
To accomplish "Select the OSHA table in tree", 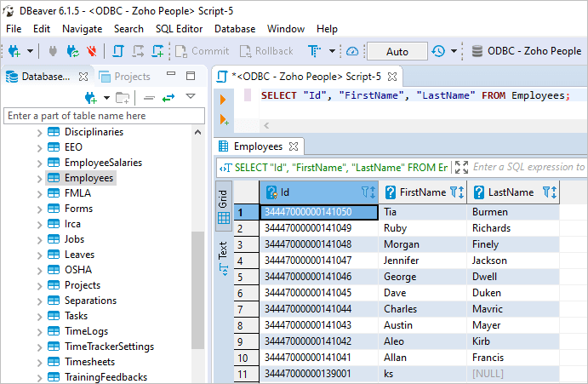I will point(78,270).
